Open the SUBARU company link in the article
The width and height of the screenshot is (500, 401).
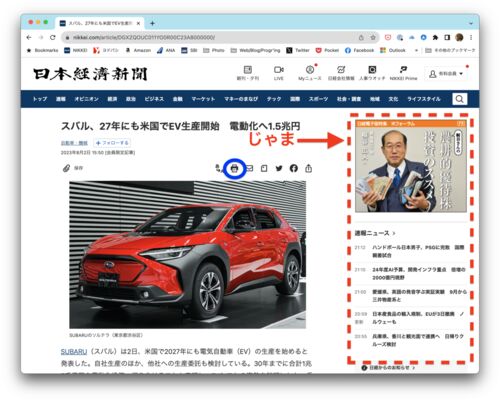(x=74, y=352)
